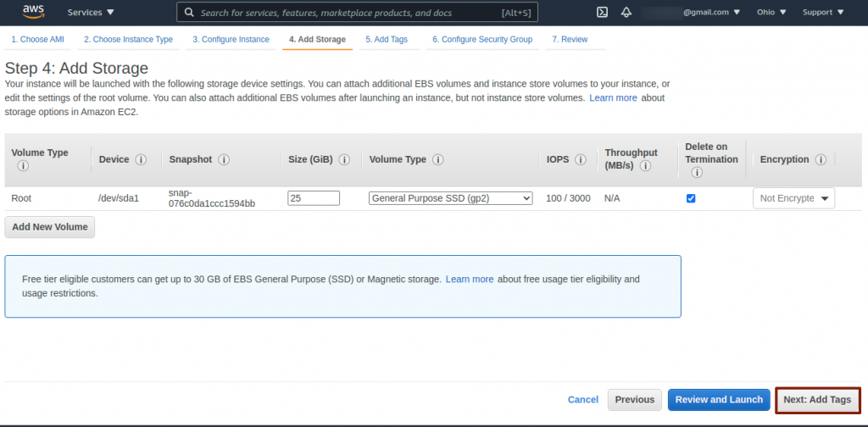Click the N/A throughput value
The width and height of the screenshot is (868, 427).
(x=612, y=198)
